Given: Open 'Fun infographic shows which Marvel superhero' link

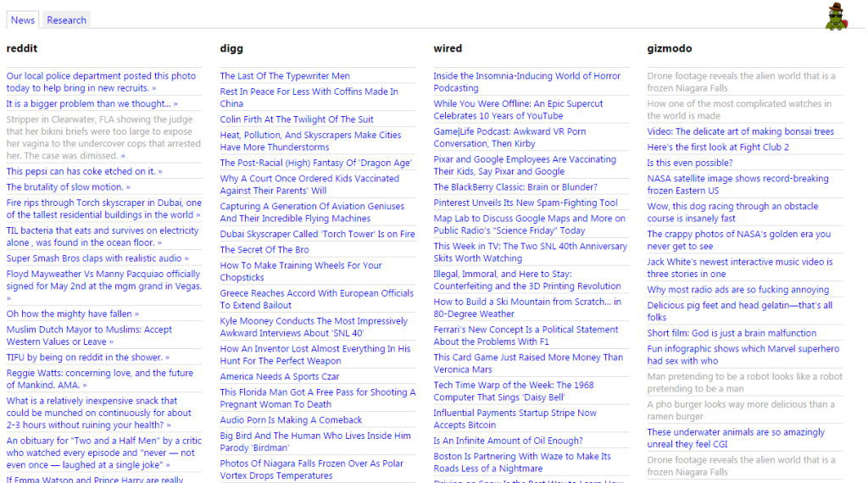Looking at the screenshot, I should [x=743, y=355].
